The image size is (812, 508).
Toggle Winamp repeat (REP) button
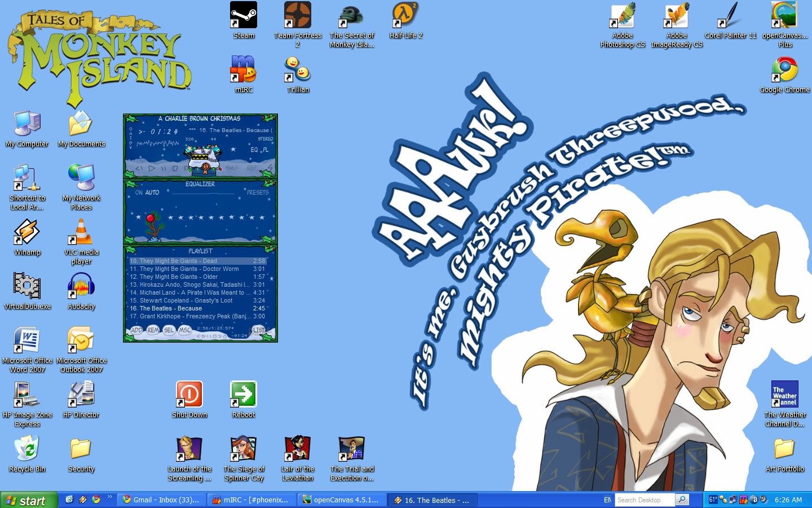pos(251,168)
